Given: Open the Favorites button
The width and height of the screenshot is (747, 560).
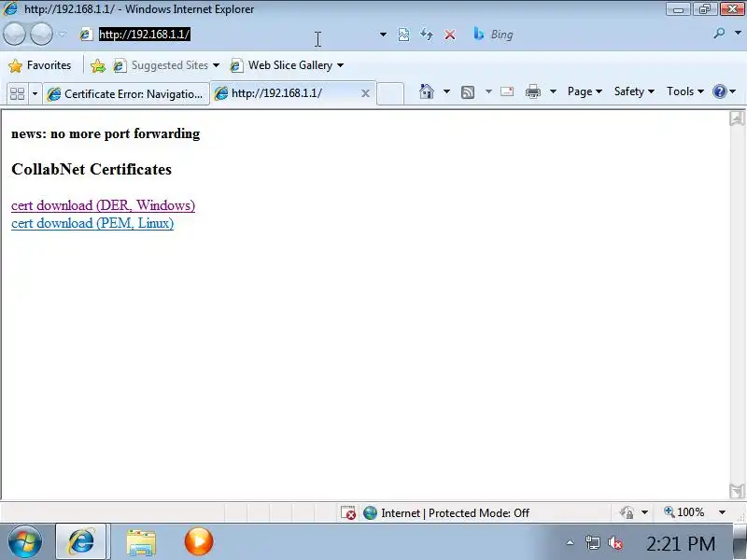Looking at the screenshot, I should click(x=40, y=65).
